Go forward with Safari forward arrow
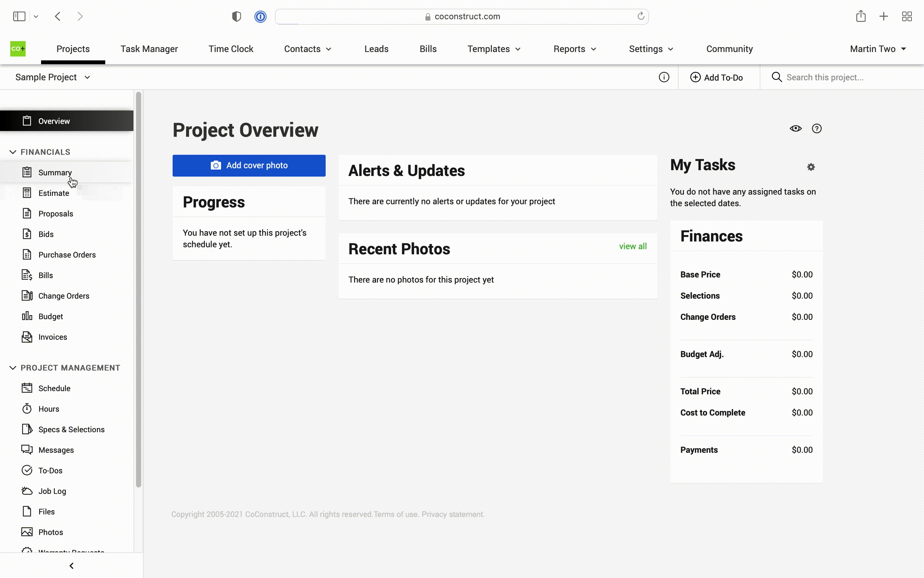 [80, 16]
